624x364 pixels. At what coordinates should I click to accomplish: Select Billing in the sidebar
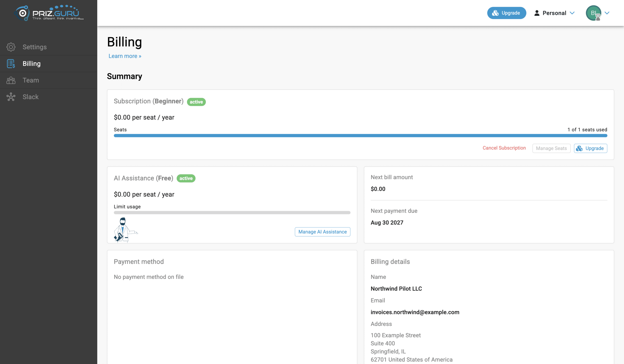point(49,64)
